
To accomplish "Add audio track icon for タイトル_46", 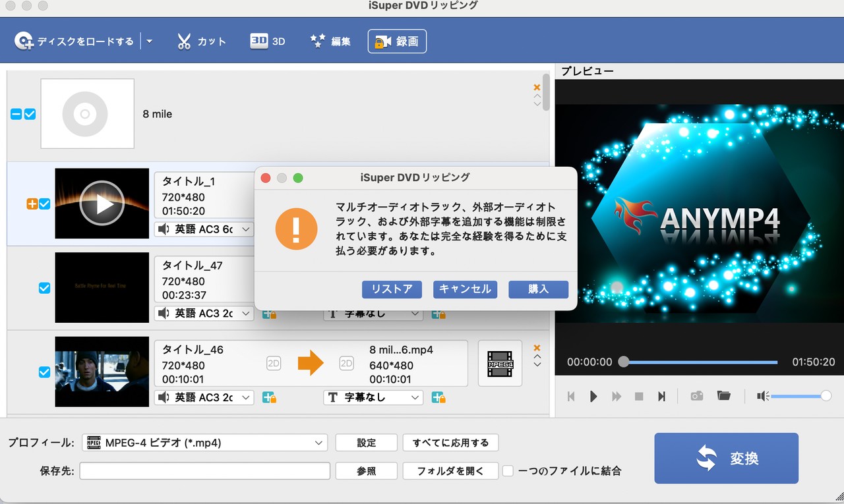I will (269, 398).
